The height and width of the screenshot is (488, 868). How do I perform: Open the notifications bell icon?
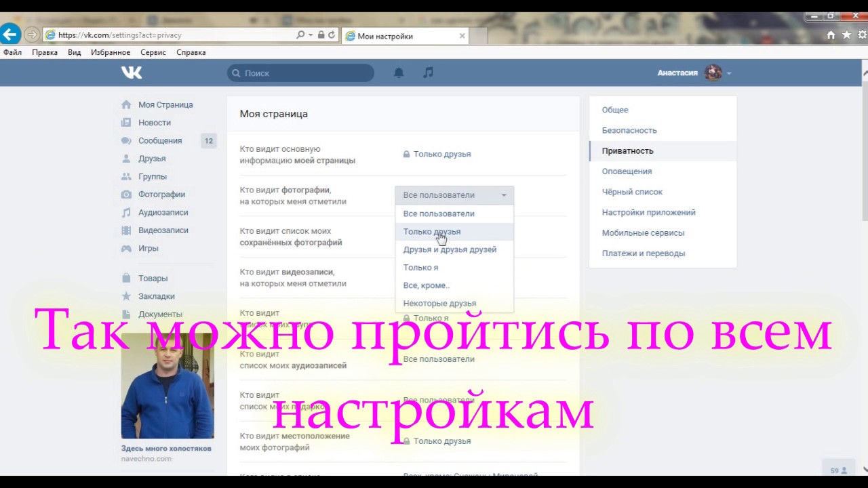click(399, 73)
